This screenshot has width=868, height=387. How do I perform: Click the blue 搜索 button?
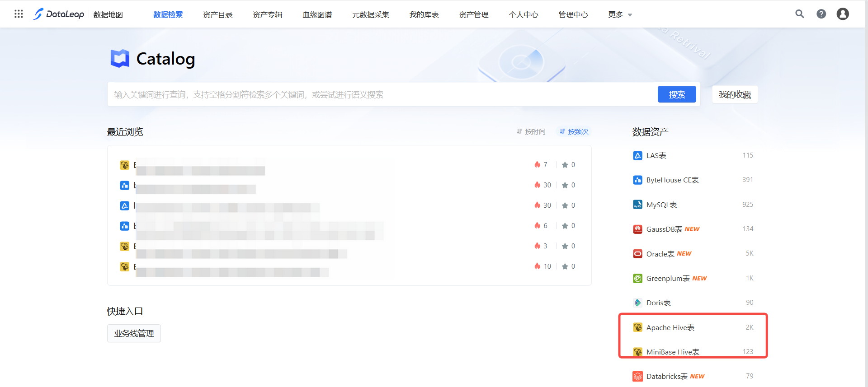click(x=677, y=94)
